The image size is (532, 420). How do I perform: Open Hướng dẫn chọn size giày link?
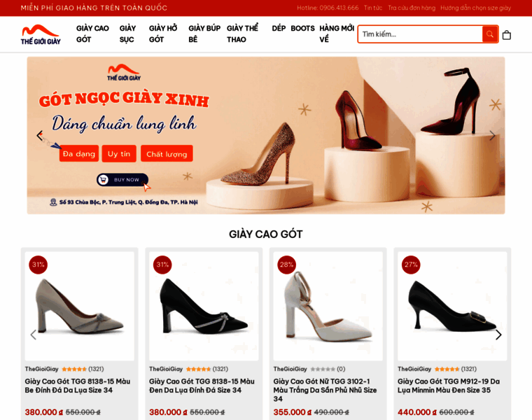pos(476,8)
